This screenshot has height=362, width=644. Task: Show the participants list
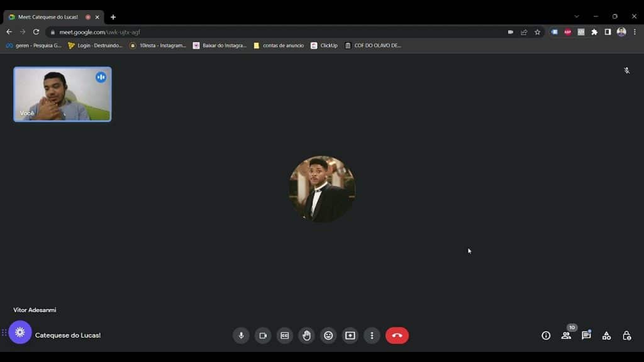(566, 336)
